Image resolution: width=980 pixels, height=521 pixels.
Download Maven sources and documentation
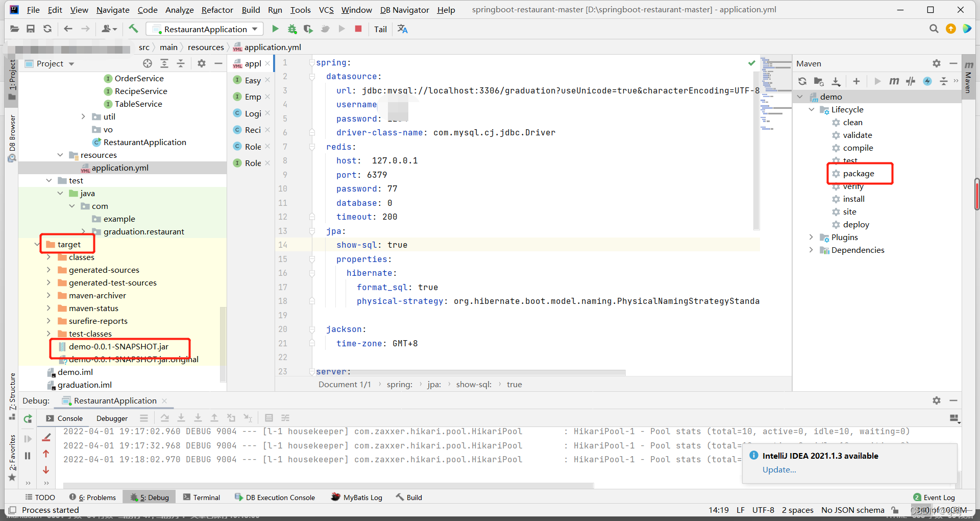[x=836, y=81]
